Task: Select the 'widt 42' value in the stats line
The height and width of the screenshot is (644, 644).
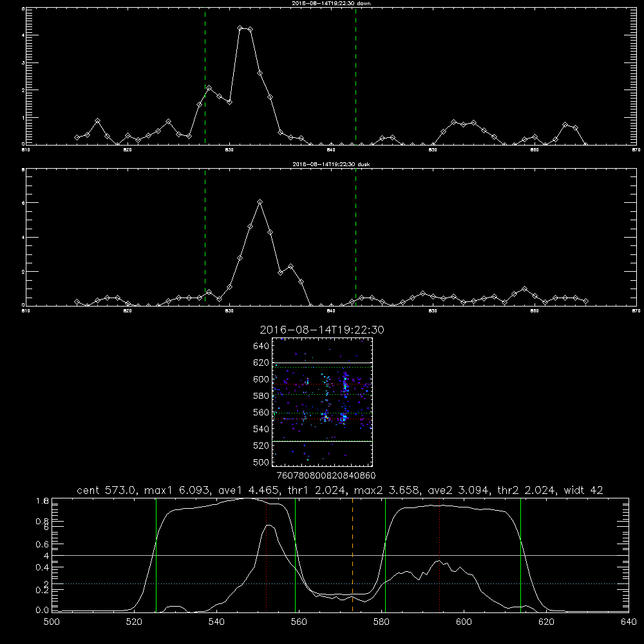Action: (583, 490)
